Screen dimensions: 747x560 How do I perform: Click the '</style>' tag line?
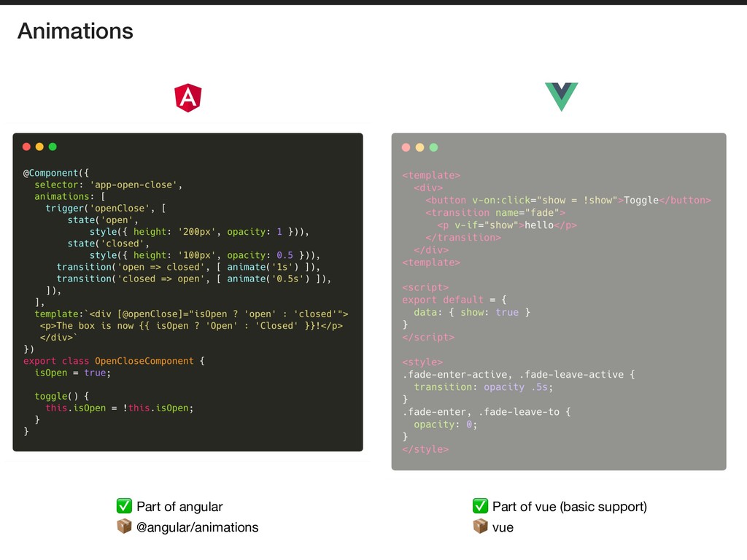pos(425,449)
